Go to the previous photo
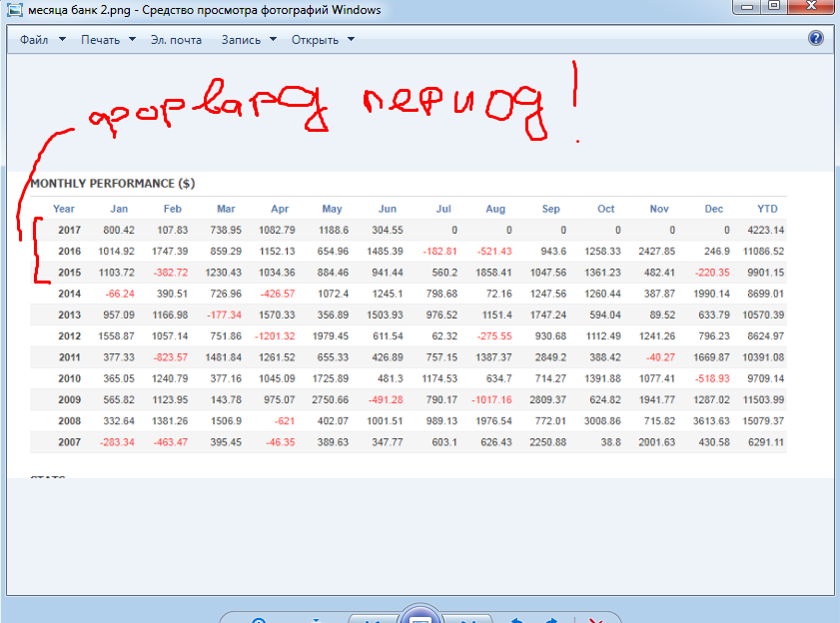Image resolution: width=840 pixels, height=623 pixels. pos(373,620)
